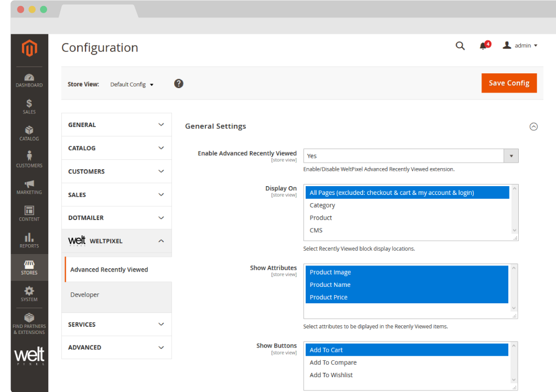Select Advanced Recently Viewed tab
Screen dimensions: 556x392
point(109,270)
